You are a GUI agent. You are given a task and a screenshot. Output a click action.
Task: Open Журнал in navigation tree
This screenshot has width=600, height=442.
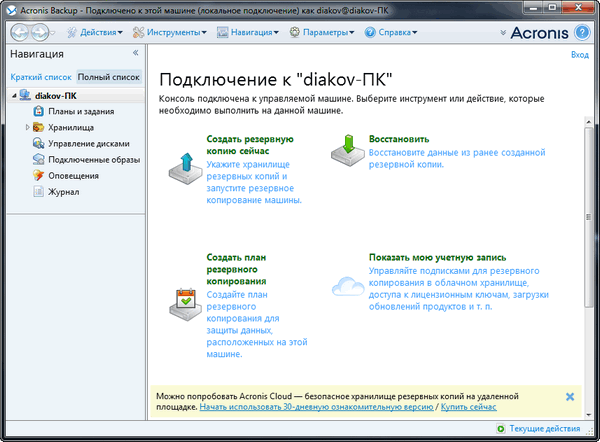(x=64, y=192)
